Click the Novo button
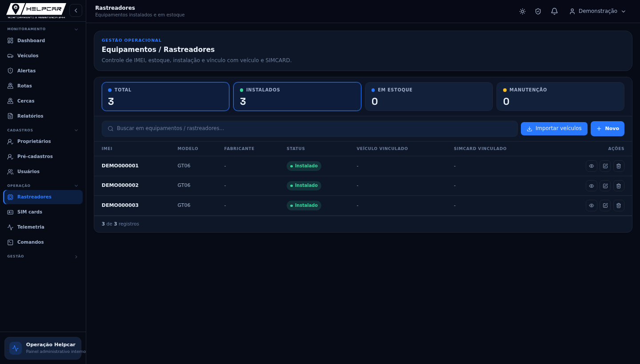Viewport: 640px width, 364px height. pyautogui.click(x=608, y=129)
